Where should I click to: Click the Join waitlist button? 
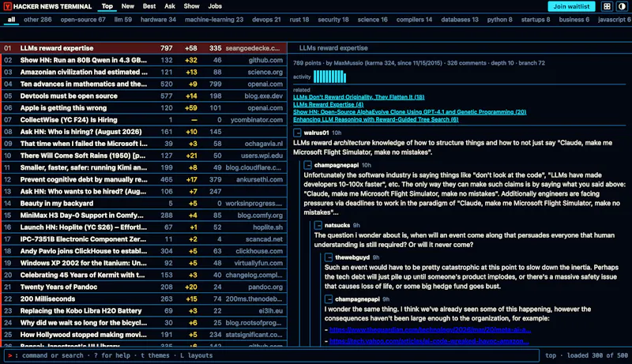[x=571, y=6]
